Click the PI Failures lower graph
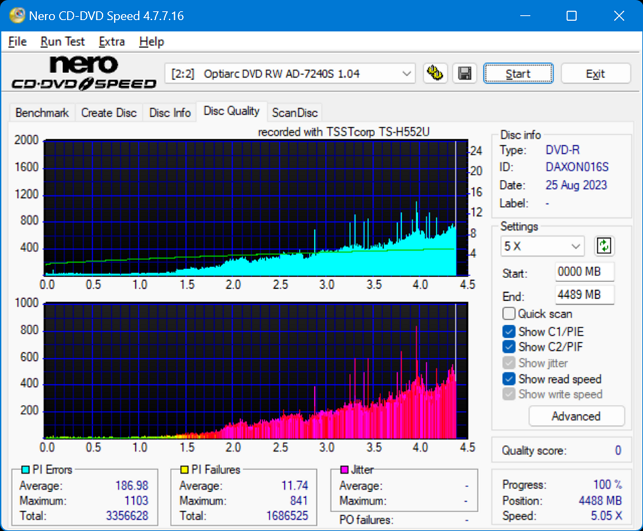 click(x=256, y=371)
